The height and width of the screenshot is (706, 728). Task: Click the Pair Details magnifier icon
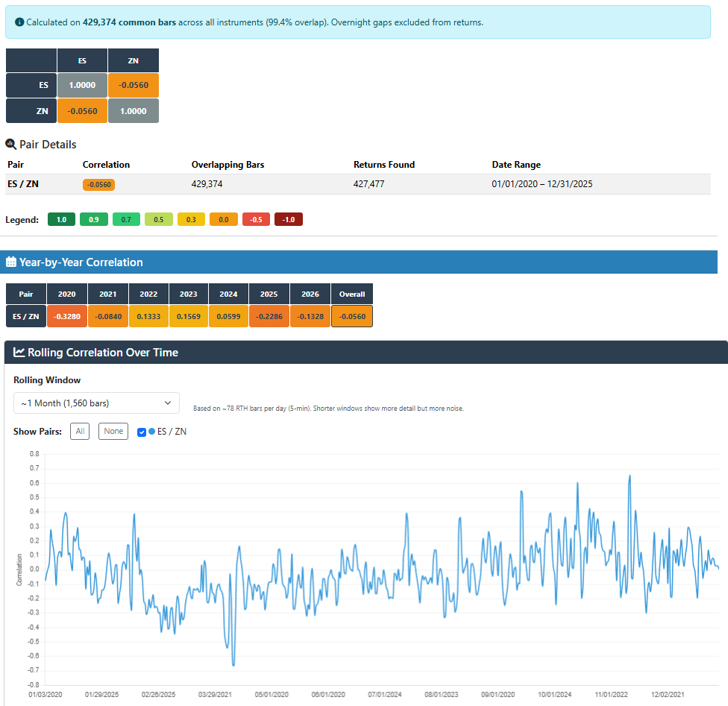(x=10, y=144)
